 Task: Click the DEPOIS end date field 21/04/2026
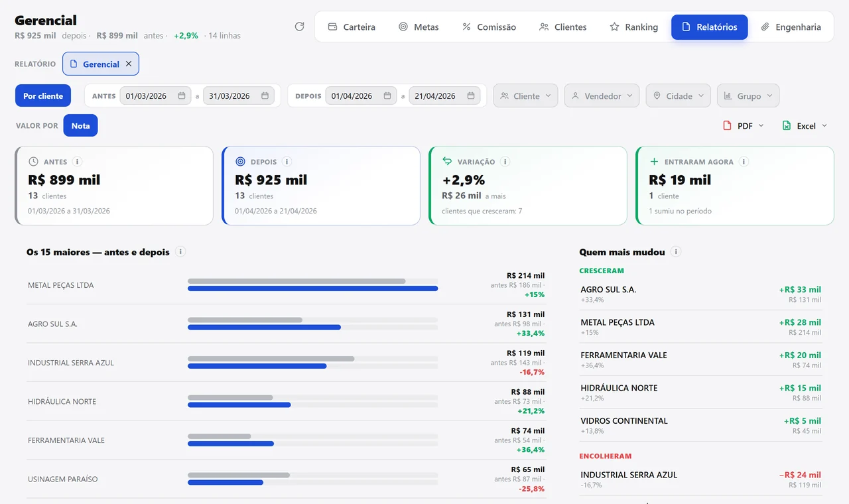[444, 95]
